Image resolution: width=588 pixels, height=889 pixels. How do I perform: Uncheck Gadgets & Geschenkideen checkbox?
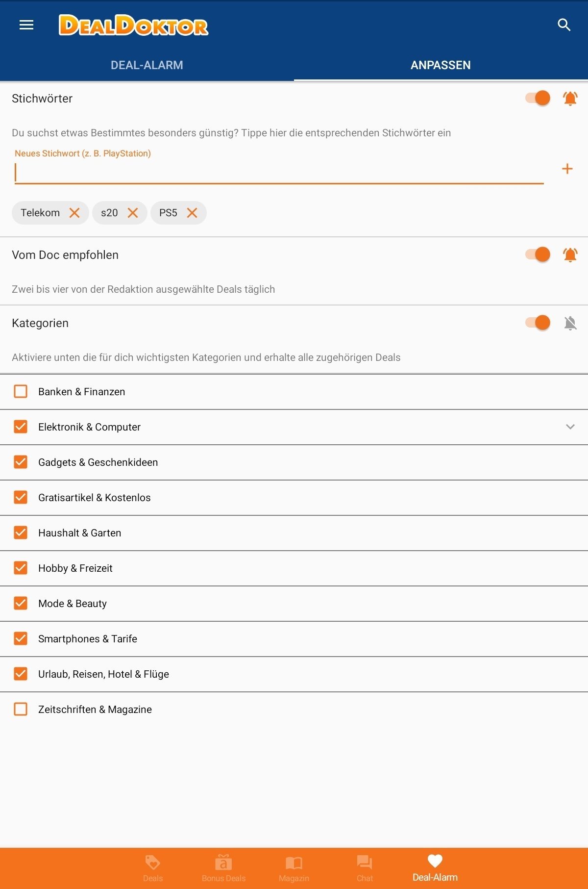21,462
